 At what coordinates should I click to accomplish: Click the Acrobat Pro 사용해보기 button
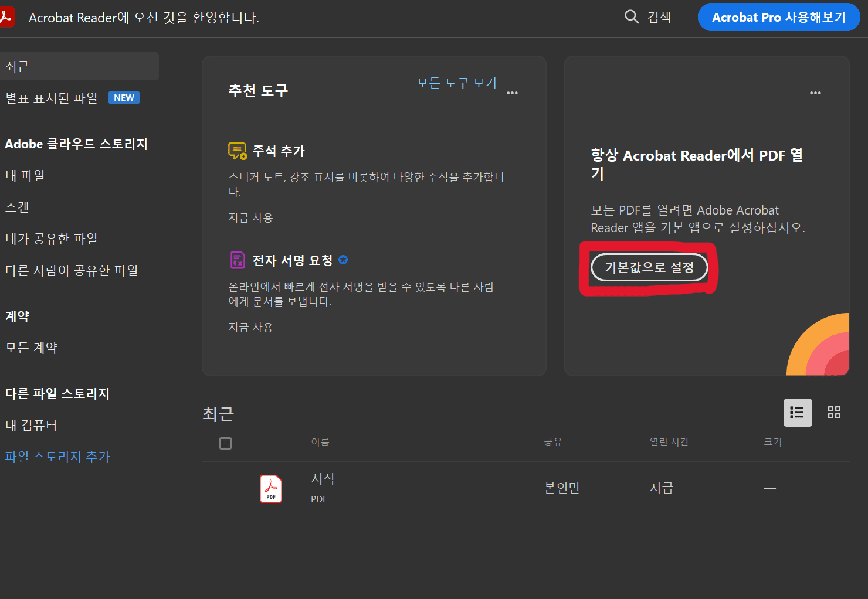(778, 17)
